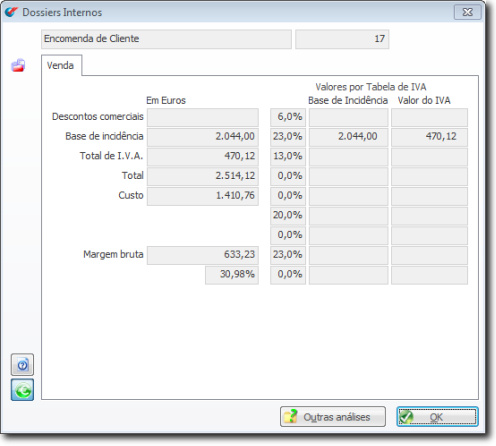
Task: Click the Dossiers Internos application logo icon
Action: pyautogui.click(x=11, y=12)
